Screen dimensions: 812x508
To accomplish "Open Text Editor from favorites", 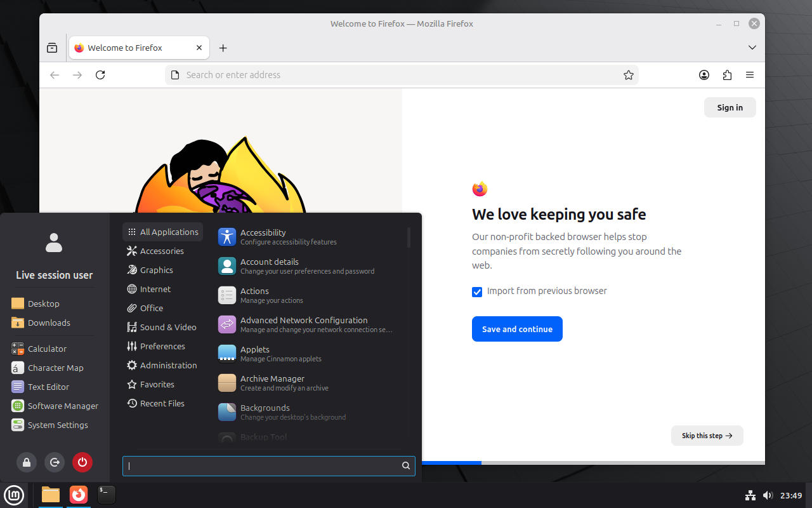I will [40, 387].
